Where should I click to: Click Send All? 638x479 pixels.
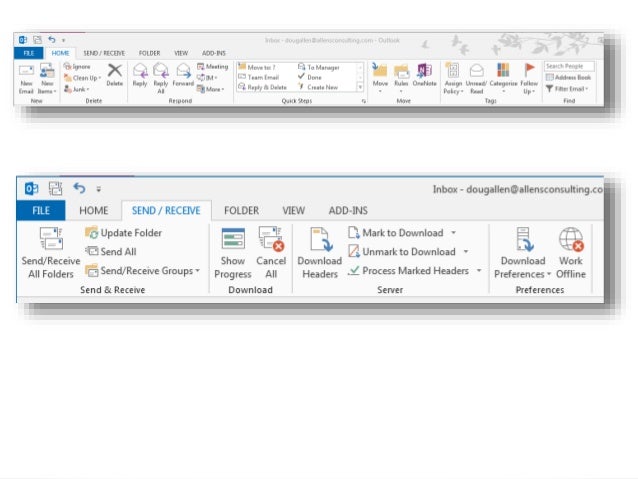(111, 252)
